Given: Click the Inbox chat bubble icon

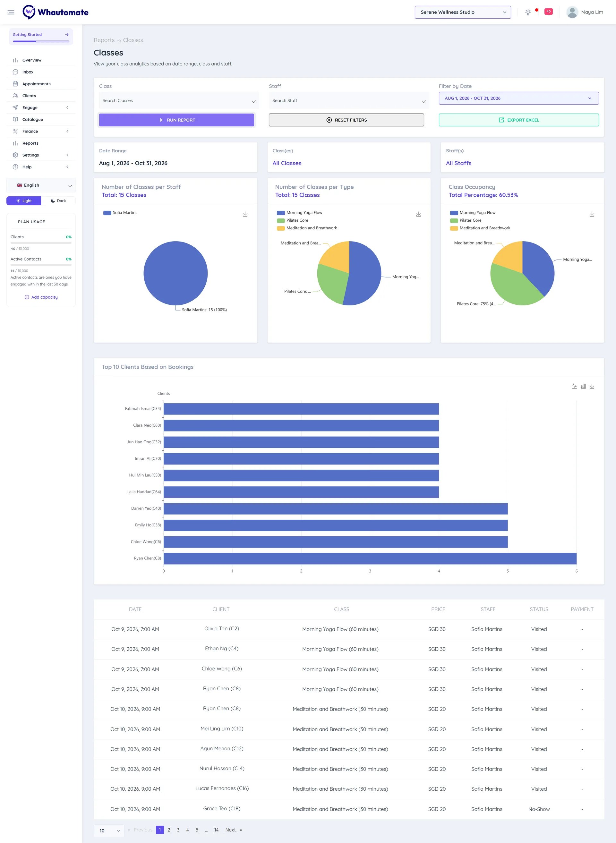Looking at the screenshot, I should [x=15, y=72].
